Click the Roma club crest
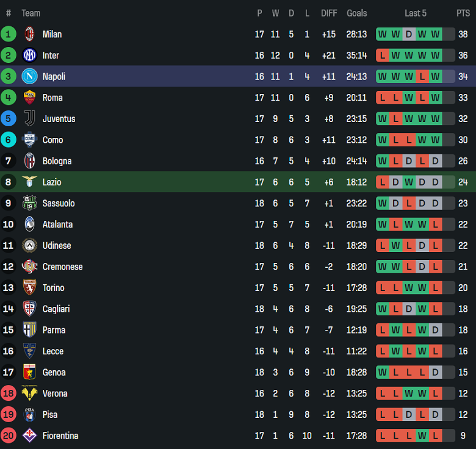The image size is (476, 449). click(x=29, y=98)
